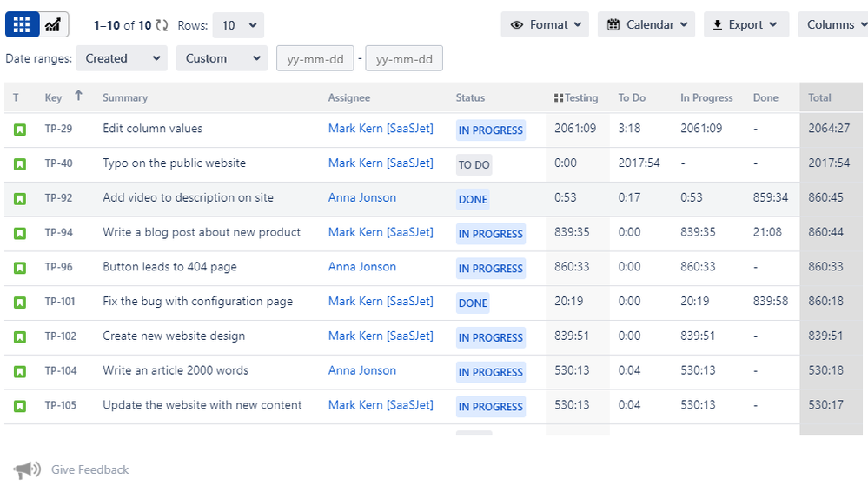Click the issue type icon for TP-96
868x486 pixels.
(x=20, y=268)
